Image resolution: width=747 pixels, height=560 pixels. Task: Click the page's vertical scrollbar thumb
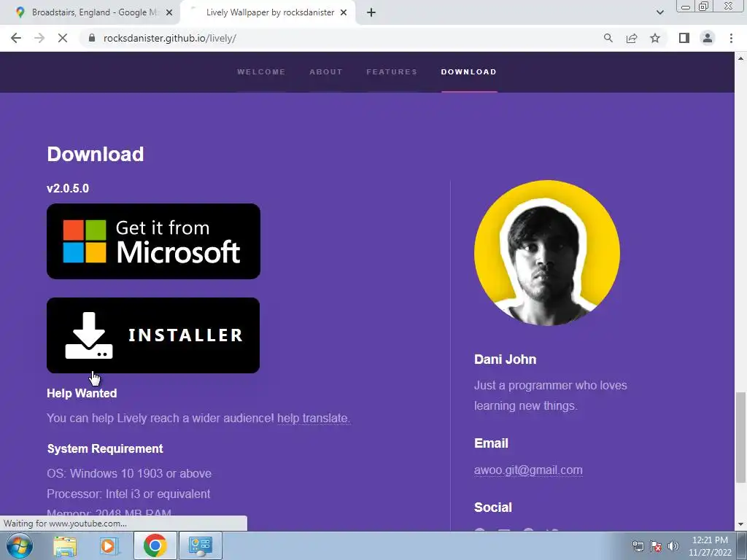pos(740,437)
